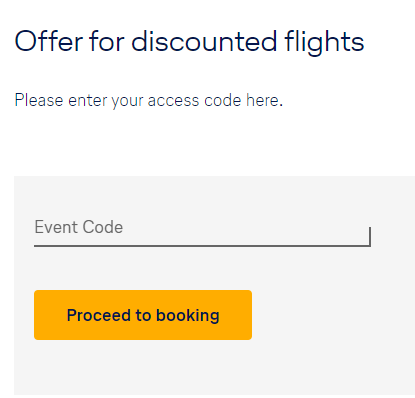Click the word 'for' in the page heading

(x=107, y=41)
